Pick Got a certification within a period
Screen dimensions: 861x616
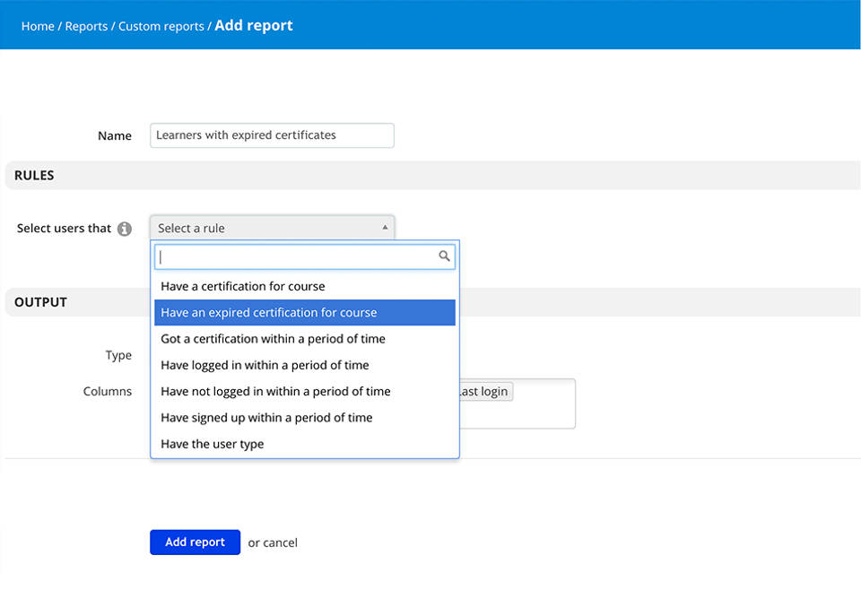coord(273,339)
